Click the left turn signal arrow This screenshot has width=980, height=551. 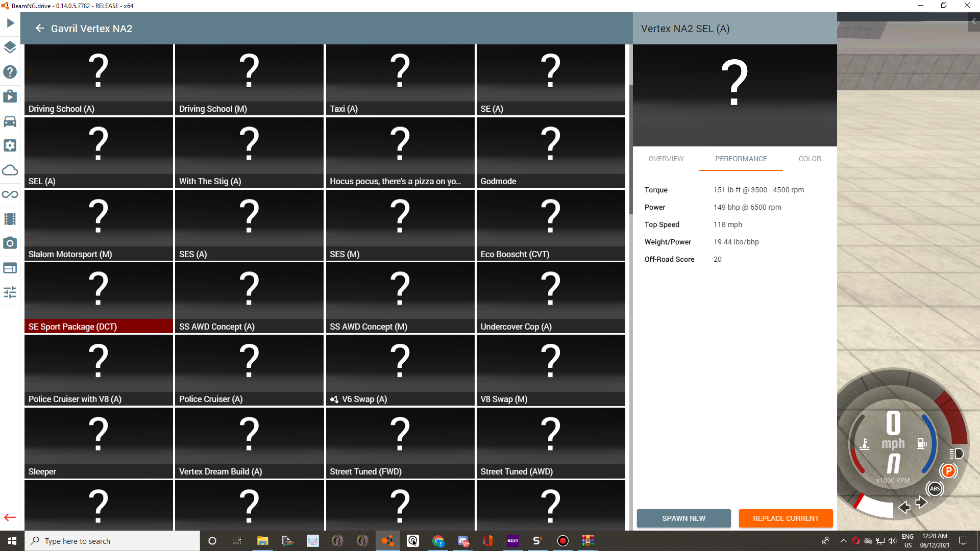click(904, 507)
